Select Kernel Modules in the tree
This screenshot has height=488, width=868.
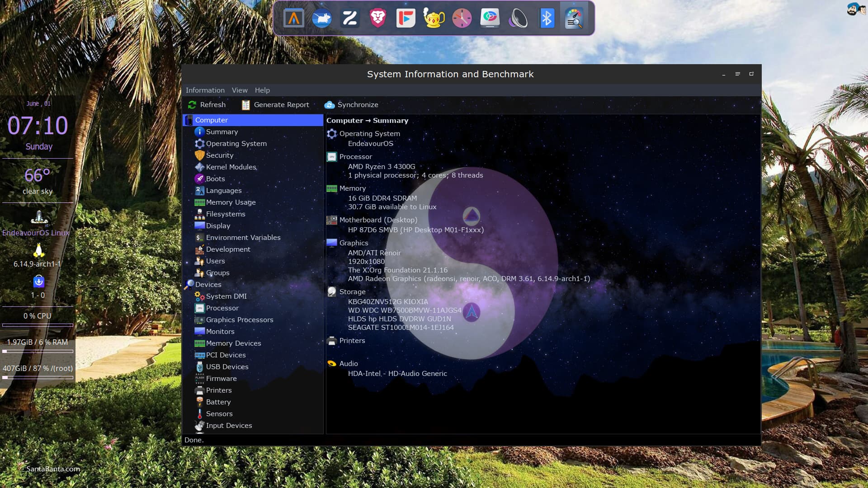point(231,167)
